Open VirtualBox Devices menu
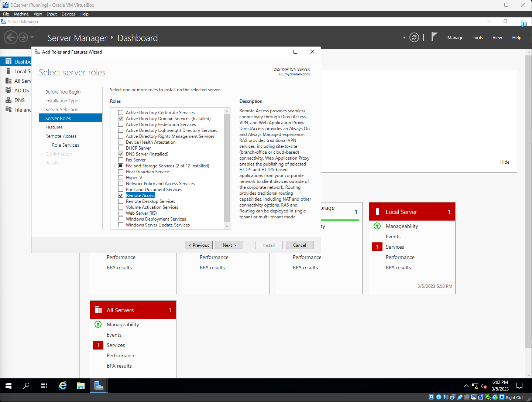Screen dimensions: 532x402 pyautogui.click(x=68, y=14)
